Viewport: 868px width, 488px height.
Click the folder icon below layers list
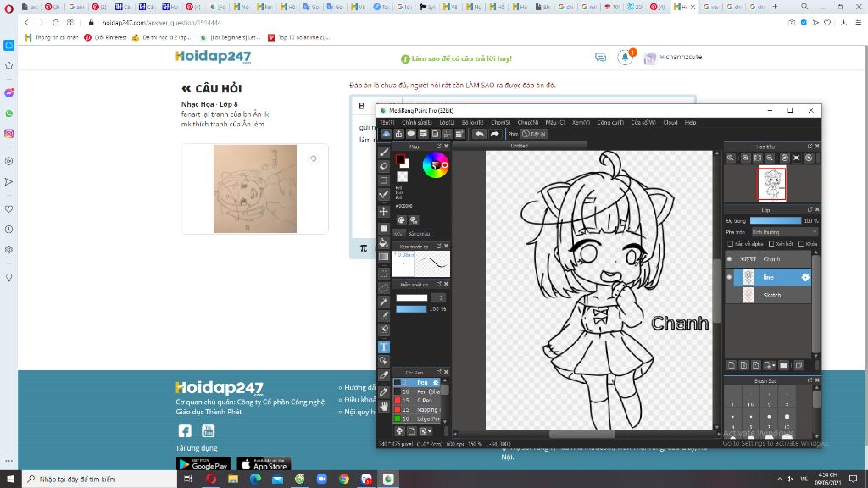[783, 365]
